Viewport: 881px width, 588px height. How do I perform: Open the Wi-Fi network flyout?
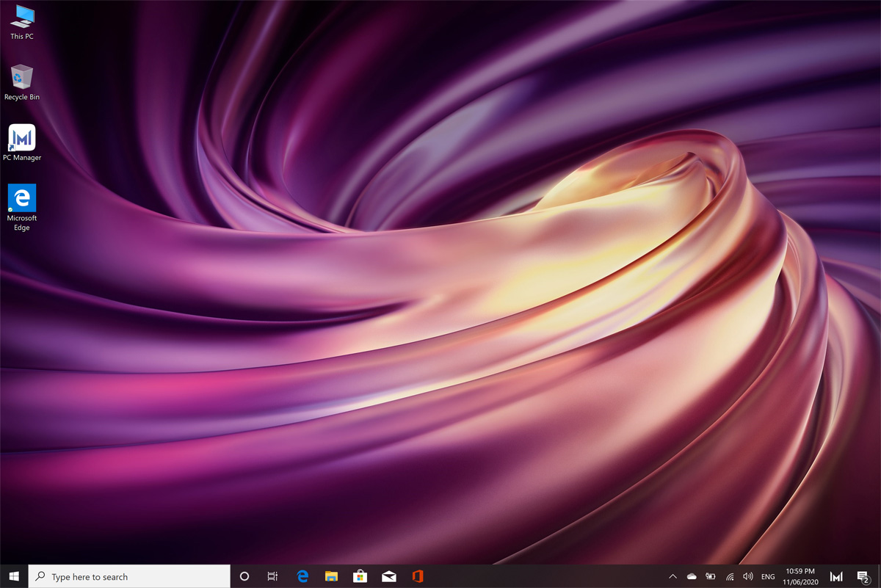(x=730, y=576)
